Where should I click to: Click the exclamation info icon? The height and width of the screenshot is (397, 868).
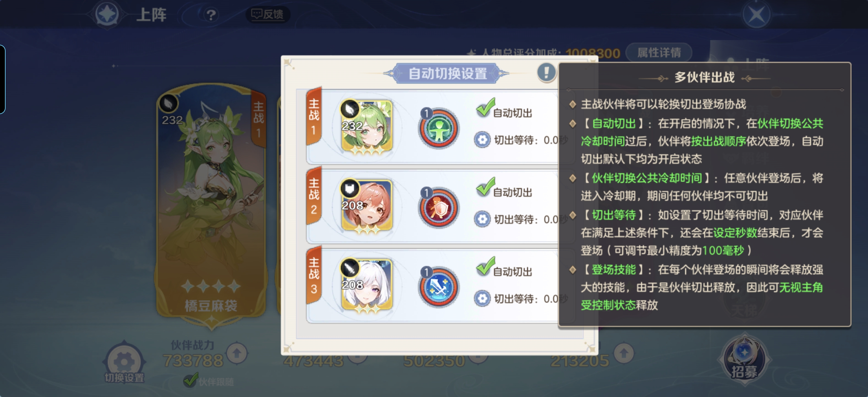pyautogui.click(x=546, y=72)
